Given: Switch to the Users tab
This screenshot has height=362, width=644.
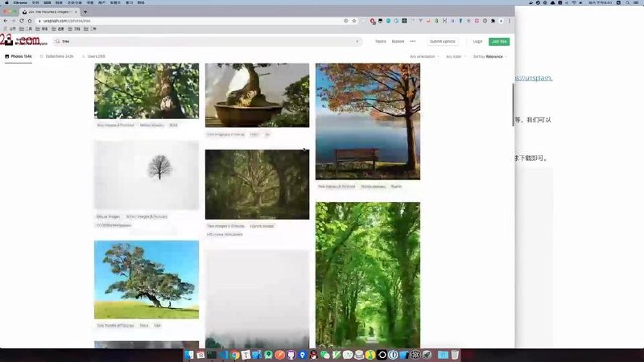Looking at the screenshot, I should 93,56.
